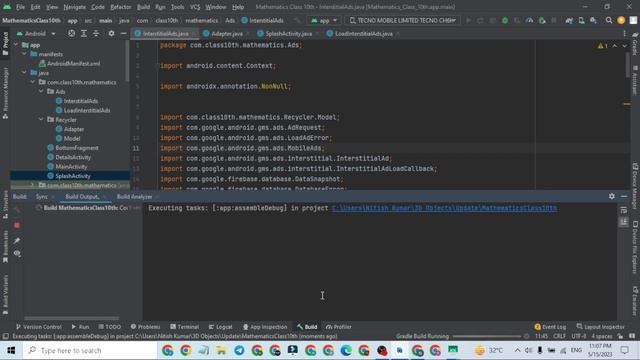
Task: Click the warning indicator in editor
Action: click(602, 46)
